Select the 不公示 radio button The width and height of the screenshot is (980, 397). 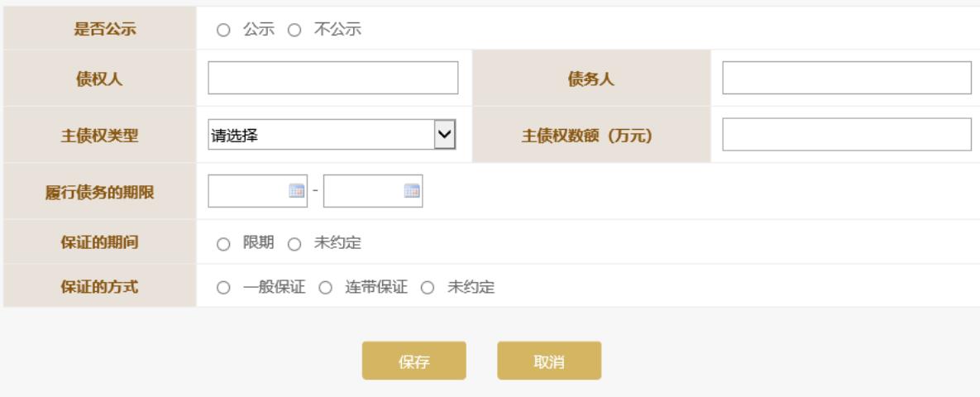[293, 31]
